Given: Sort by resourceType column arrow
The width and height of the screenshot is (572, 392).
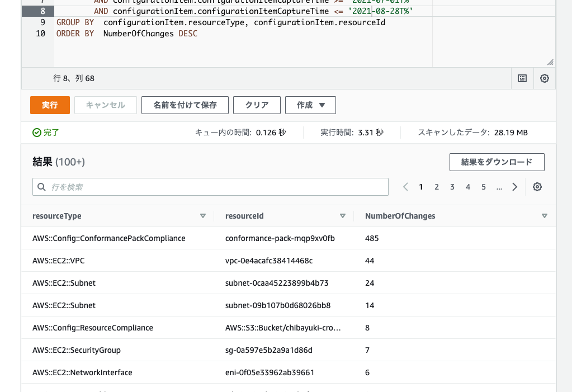Looking at the screenshot, I should point(203,216).
